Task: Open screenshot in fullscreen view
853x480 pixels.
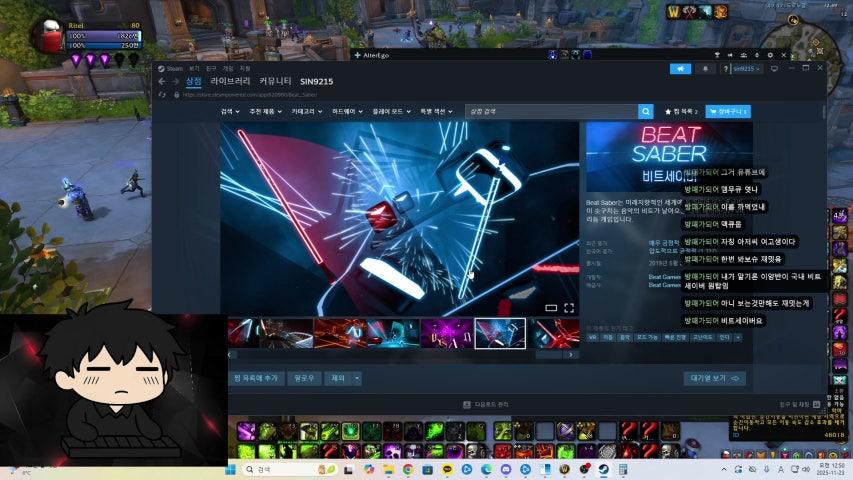Action: pyautogui.click(x=569, y=308)
